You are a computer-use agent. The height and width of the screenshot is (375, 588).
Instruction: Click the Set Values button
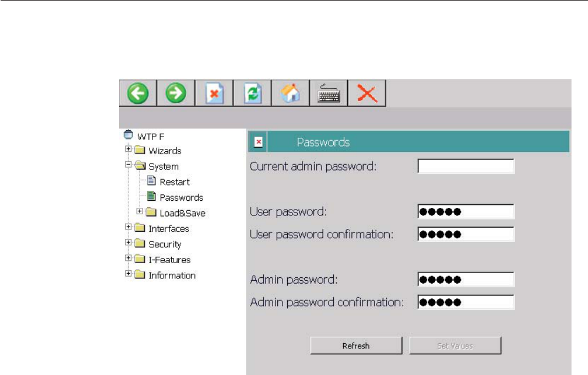click(x=455, y=346)
